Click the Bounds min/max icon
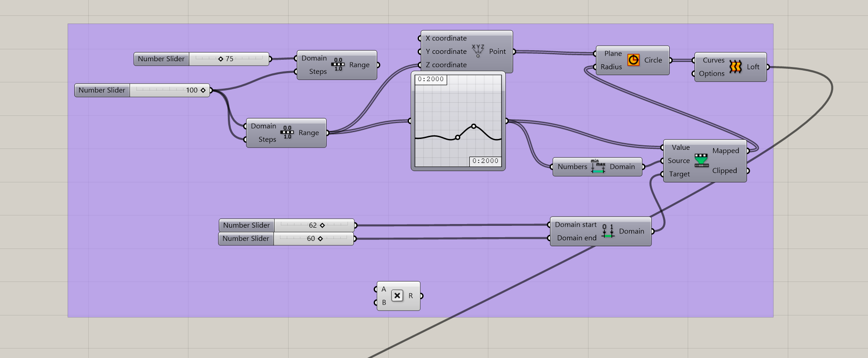This screenshot has height=358, width=868. tap(598, 167)
